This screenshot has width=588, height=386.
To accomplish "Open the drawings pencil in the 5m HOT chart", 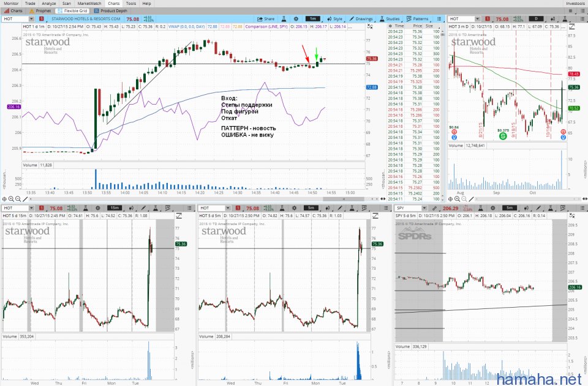I will tap(340, 208).
